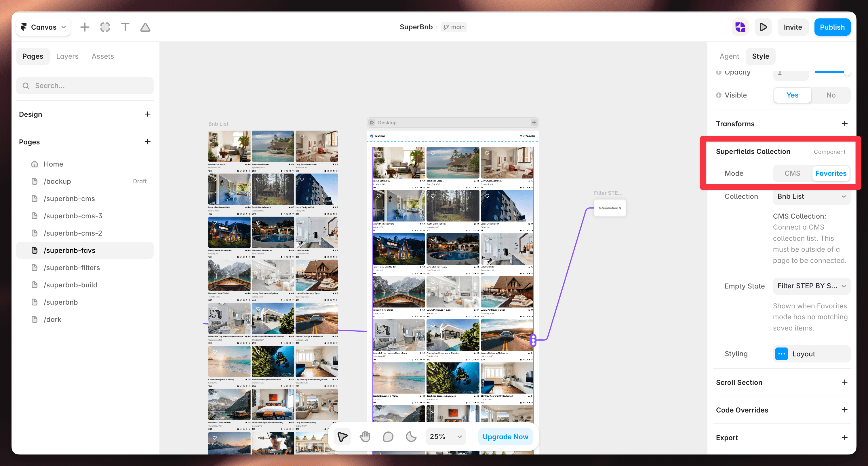868x466 pixels.
Task: Click the Opacity value field
Action: tap(791, 73)
